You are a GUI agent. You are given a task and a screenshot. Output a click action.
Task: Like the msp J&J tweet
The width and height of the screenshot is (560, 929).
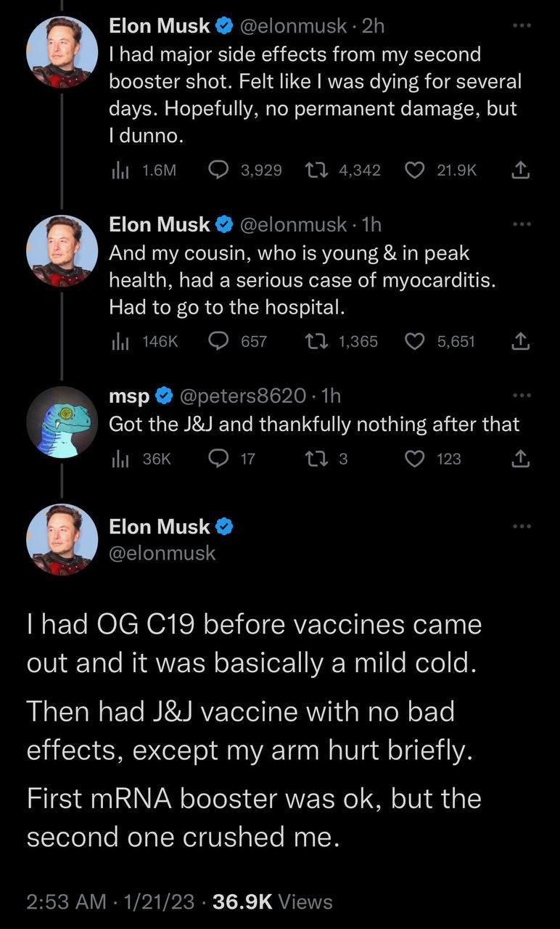tap(415, 458)
